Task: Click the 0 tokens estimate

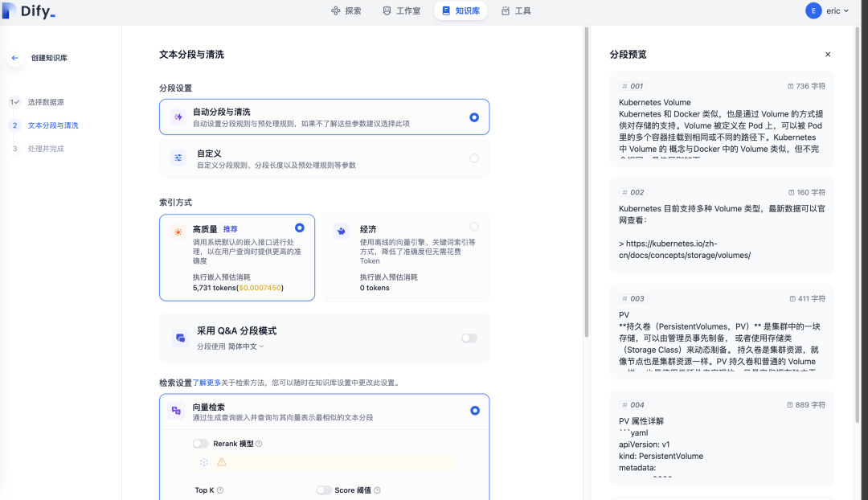Action: [375, 288]
